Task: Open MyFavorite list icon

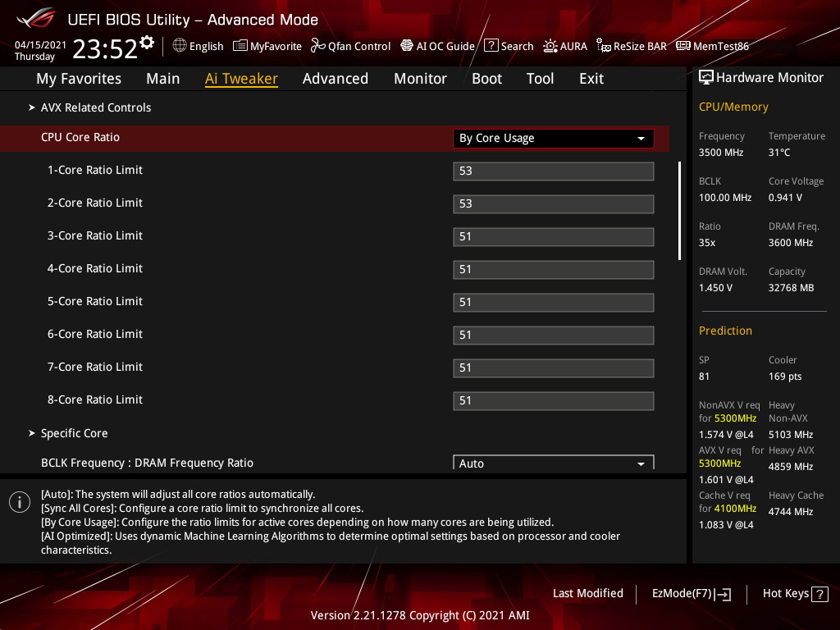Action: click(x=240, y=46)
